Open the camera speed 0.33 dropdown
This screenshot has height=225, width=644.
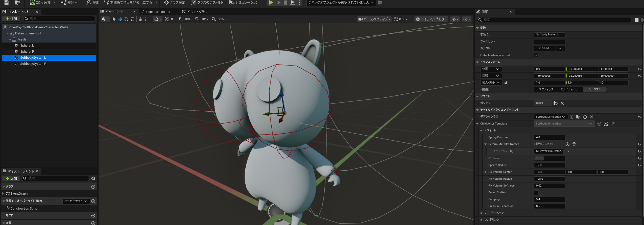point(401,19)
